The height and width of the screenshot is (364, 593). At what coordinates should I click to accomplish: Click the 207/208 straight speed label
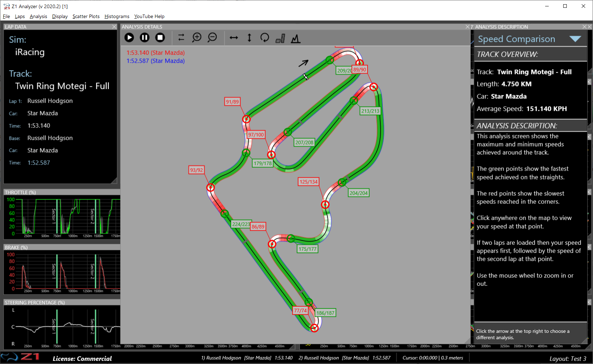(x=304, y=142)
